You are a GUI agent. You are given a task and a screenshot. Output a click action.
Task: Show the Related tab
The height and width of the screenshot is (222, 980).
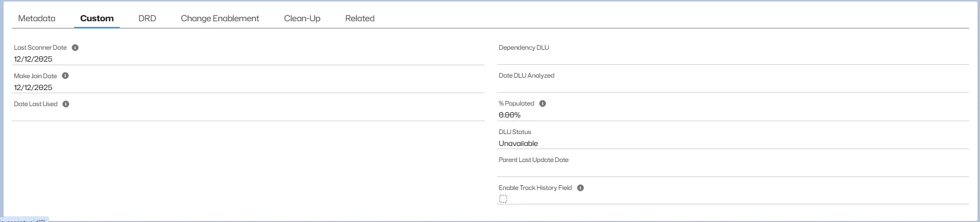[360, 19]
